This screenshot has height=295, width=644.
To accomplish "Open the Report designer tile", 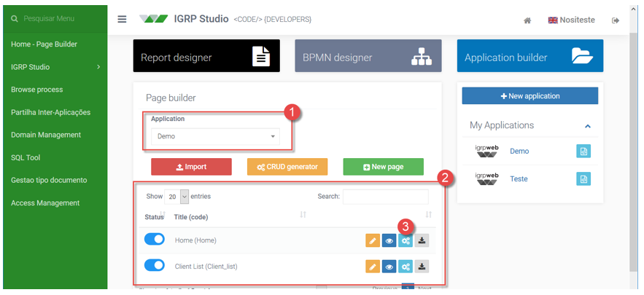I will pos(206,56).
